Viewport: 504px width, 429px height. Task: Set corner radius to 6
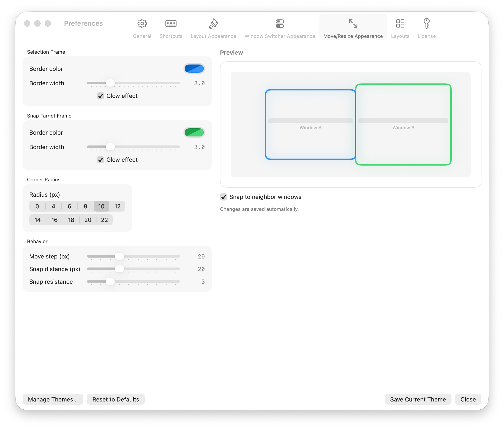click(x=69, y=206)
